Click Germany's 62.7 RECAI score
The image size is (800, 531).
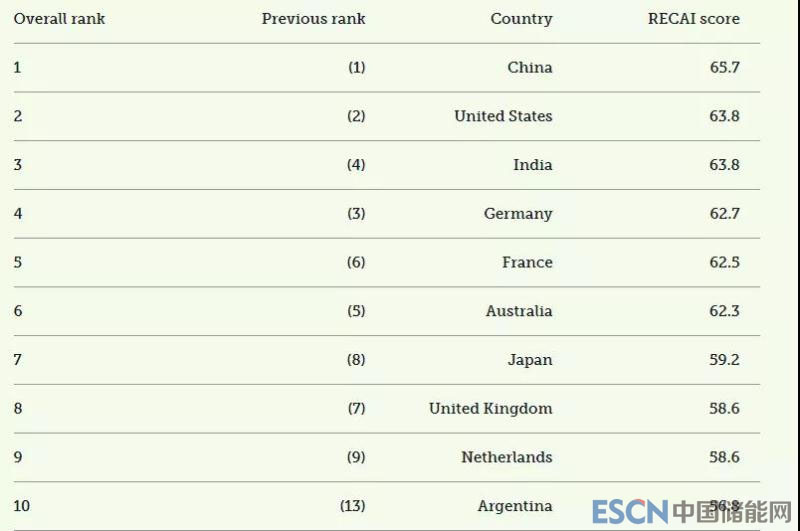coord(724,214)
